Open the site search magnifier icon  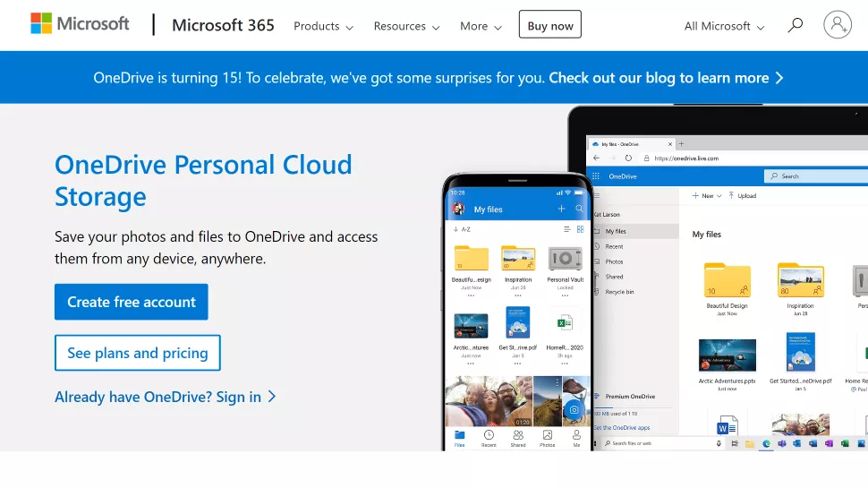click(x=796, y=25)
